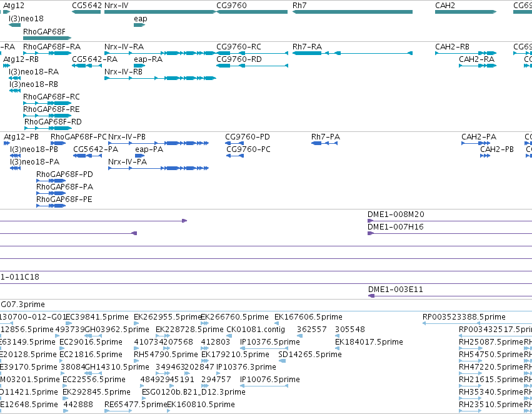Screen dimensions: 532x414
Task: Open transcript Nrx-IV-RB
Action: [x=124, y=71]
